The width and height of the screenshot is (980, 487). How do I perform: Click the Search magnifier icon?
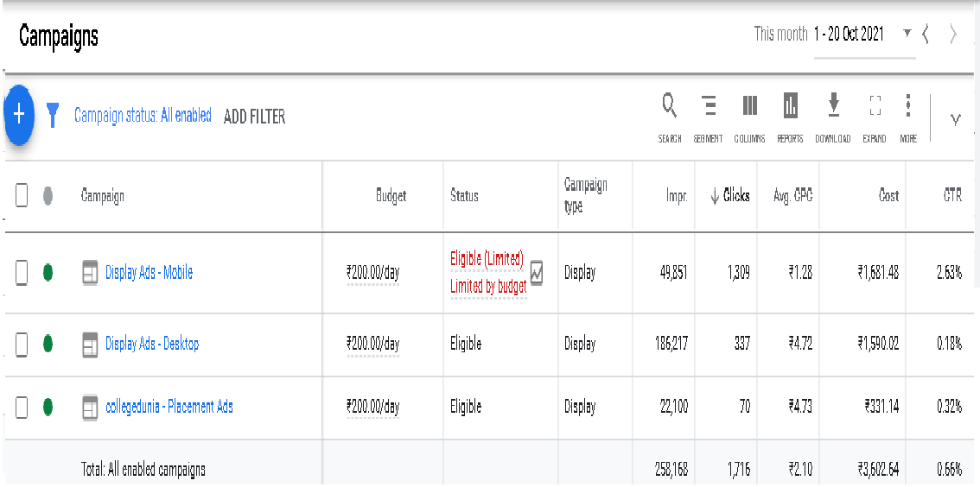(669, 106)
